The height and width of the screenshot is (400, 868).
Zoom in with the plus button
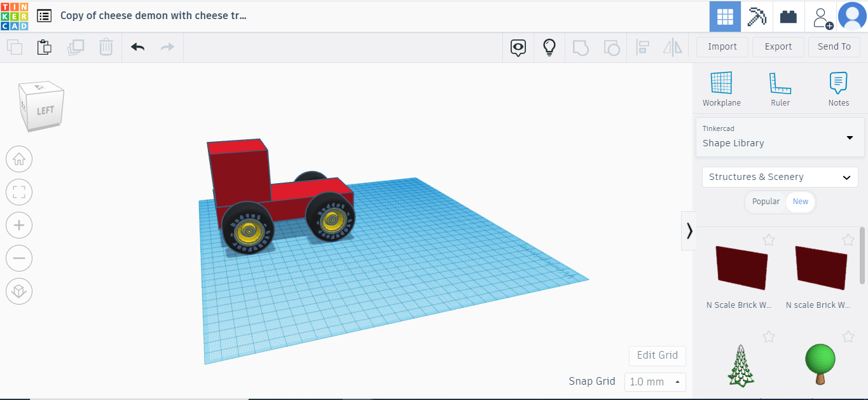pos(19,225)
